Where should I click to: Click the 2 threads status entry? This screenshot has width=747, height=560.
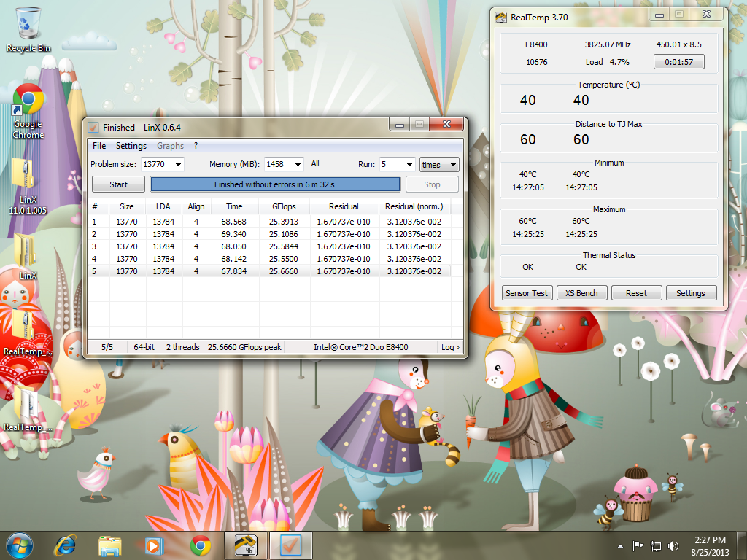point(182,347)
